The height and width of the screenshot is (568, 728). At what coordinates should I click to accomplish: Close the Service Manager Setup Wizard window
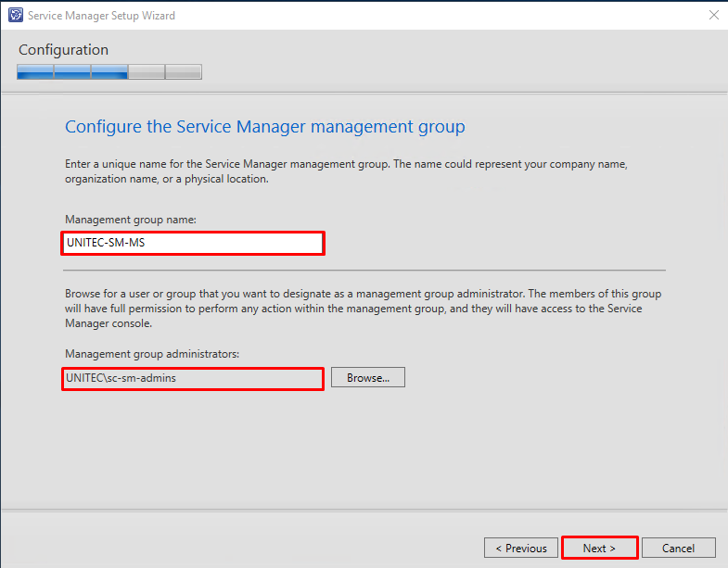713,16
